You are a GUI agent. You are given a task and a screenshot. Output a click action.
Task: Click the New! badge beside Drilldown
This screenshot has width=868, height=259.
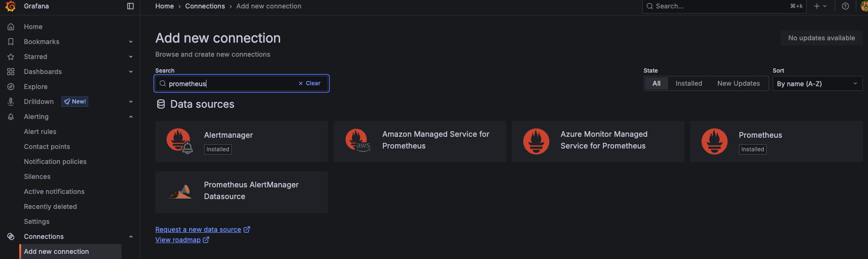pyautogui.click(x=75, y=102)
